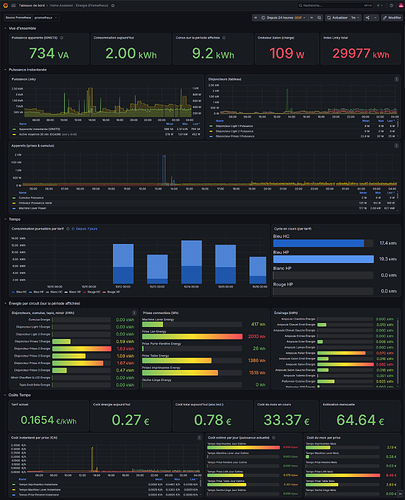Screen dimensions: 405x500
Task: Click the Bleu HP bar gauge
Action: point(323,259)
